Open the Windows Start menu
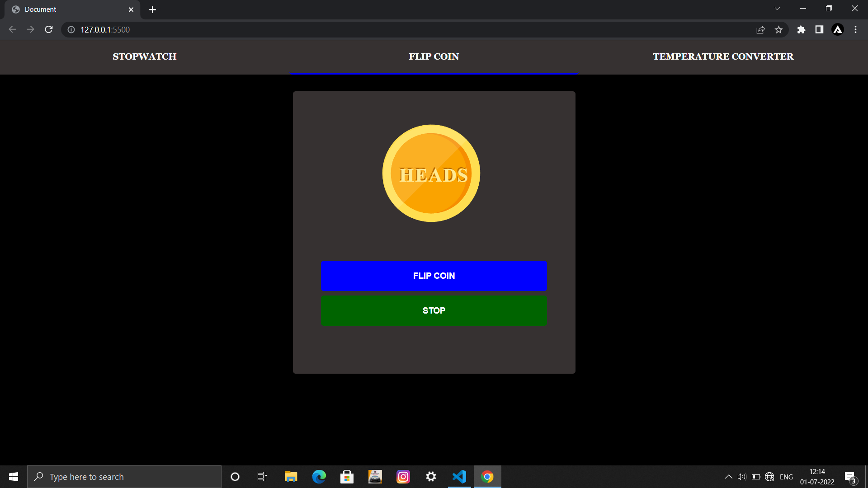The width and height of the screenshot is (868, 488). click(14, 477)
